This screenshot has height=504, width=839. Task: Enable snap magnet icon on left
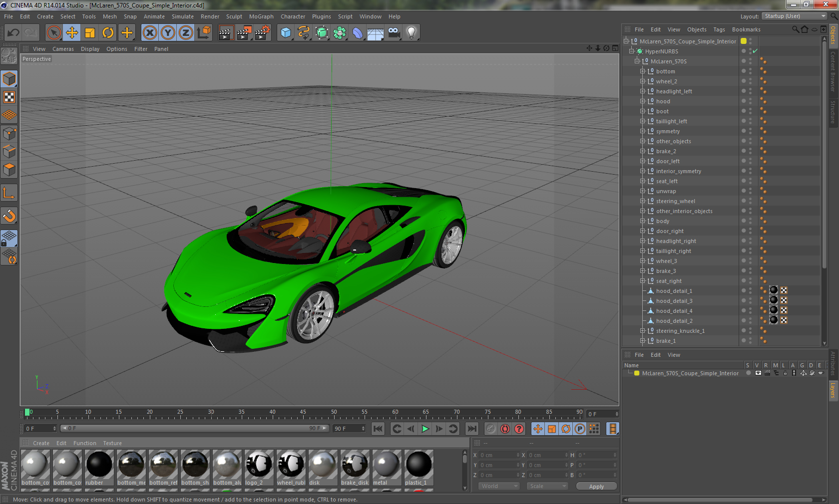[9, 216]
